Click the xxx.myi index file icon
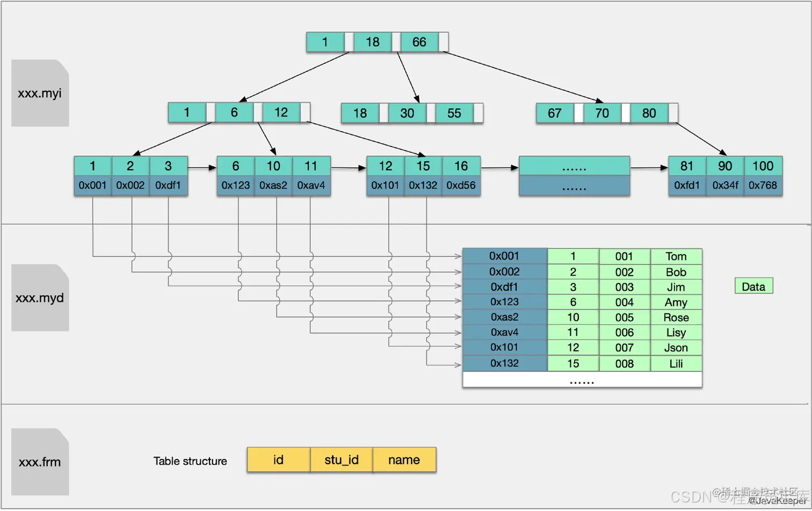 point(40,93)
